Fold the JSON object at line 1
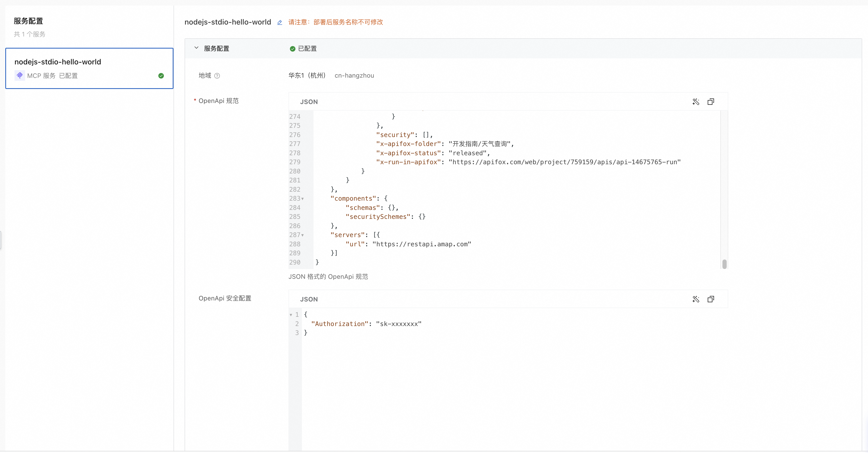Screen dimensions: 868x453 click(x=291, y=315)
